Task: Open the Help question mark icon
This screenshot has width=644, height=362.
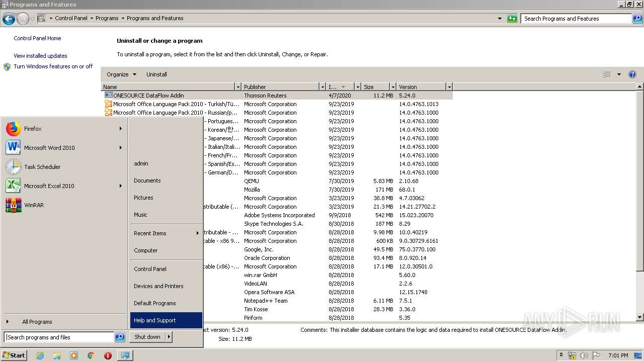Action: (x=632, y=74)
